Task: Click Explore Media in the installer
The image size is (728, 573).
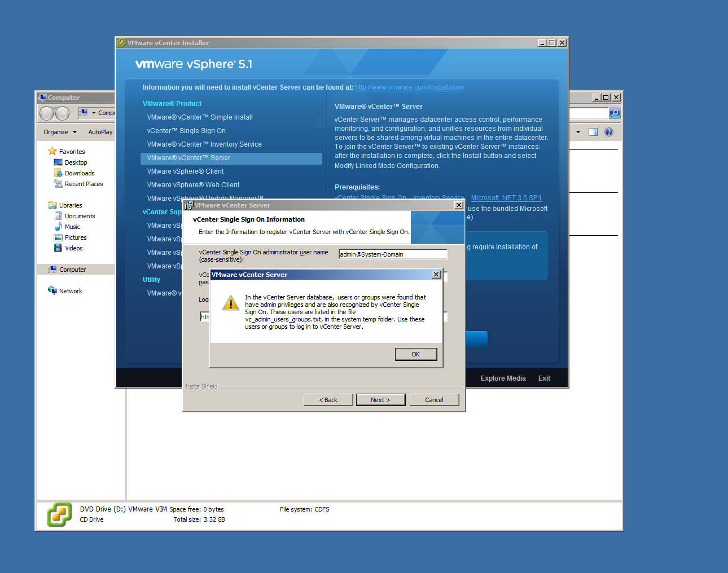Action: [503, 378]
